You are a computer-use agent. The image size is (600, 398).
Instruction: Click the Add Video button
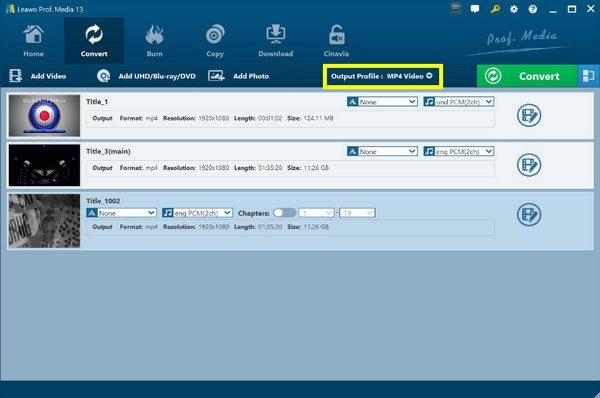click(x=38, y=76)
